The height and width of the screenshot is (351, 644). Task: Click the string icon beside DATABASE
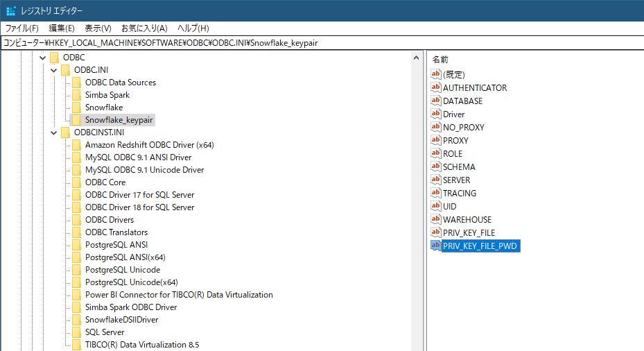tap(436, 101)
